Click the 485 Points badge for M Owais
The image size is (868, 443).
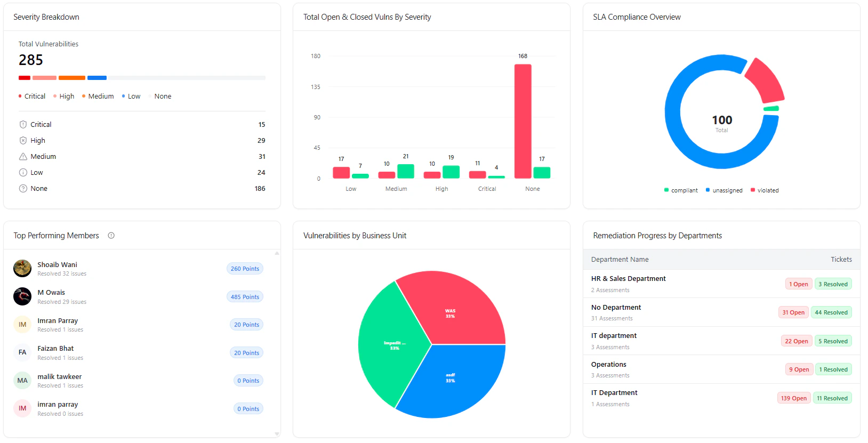pyautogui.click(x=245, y=297)
